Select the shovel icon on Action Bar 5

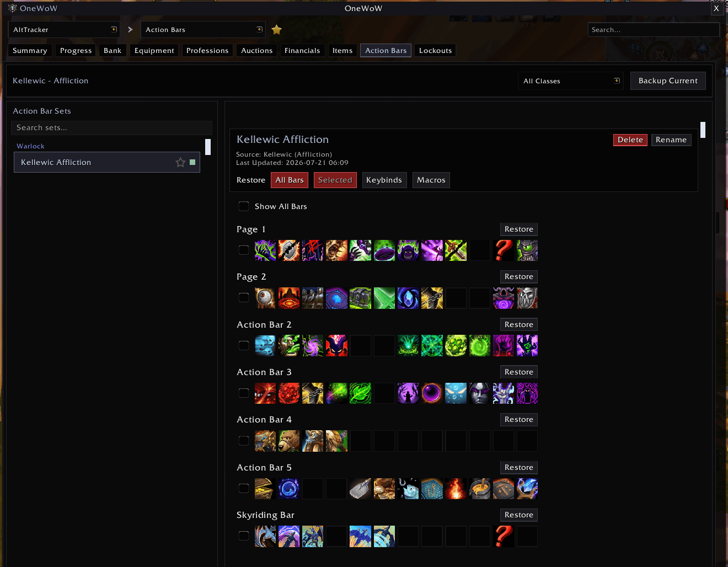(x=360, y=489)
